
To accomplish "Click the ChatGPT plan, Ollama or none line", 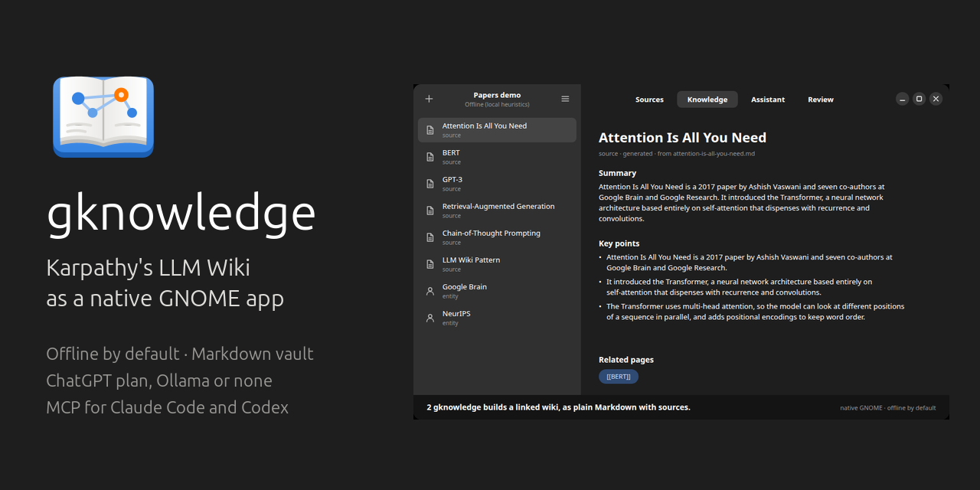I will pos(159,381).
